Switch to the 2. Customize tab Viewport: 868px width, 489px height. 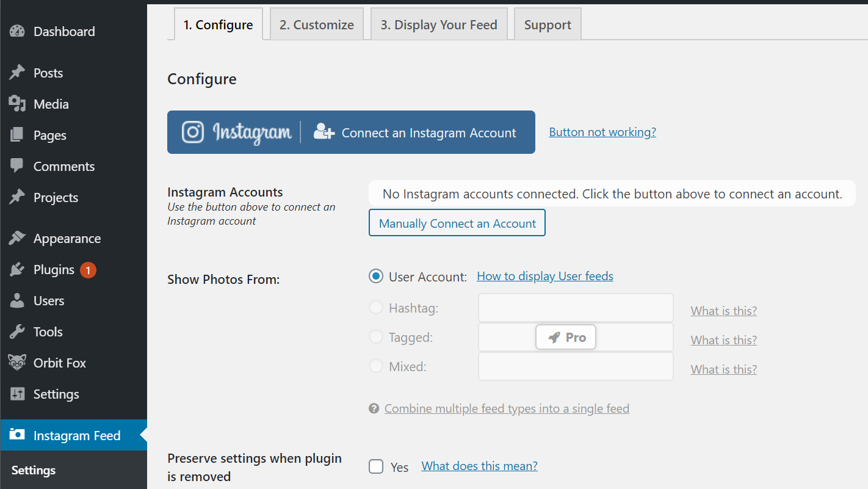(316, 25)
